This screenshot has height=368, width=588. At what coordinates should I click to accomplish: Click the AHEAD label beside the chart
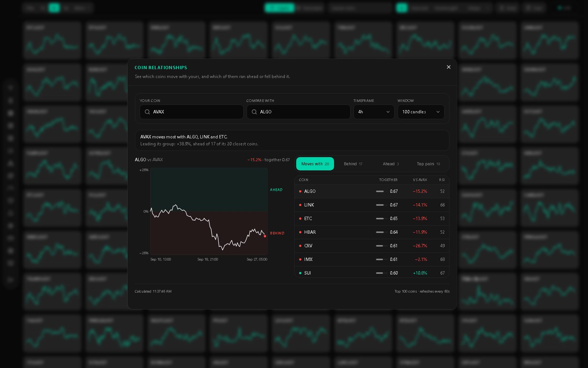click(276, 190)
